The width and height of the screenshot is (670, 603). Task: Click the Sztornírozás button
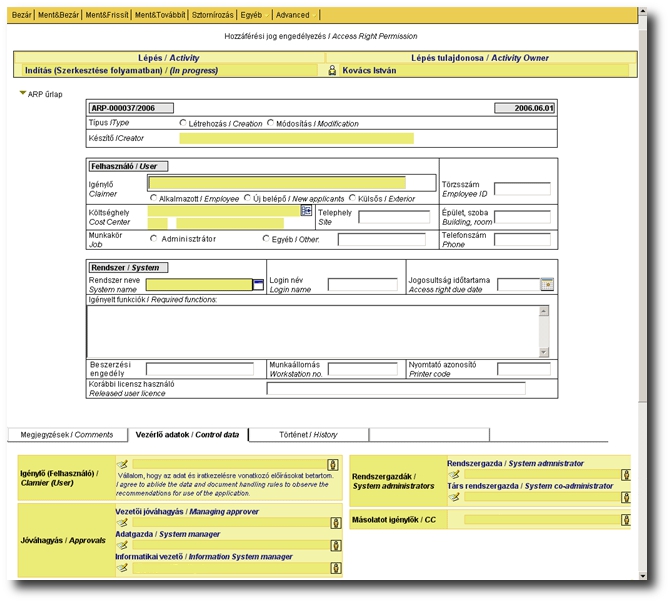coord(212,15)
